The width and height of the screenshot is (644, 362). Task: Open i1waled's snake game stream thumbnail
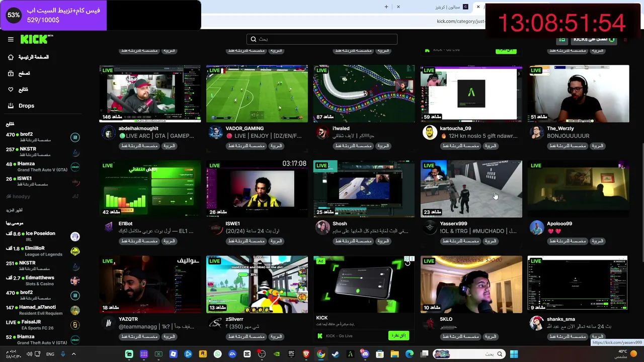(364, 94)
